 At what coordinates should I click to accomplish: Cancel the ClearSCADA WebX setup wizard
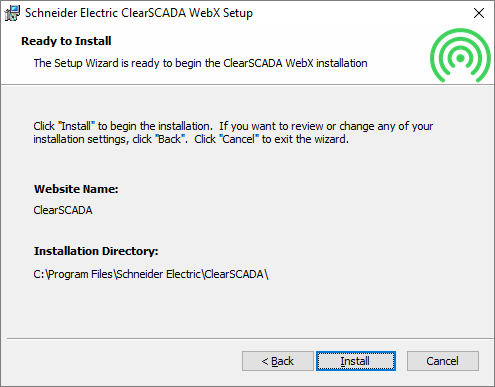point(443,361)
